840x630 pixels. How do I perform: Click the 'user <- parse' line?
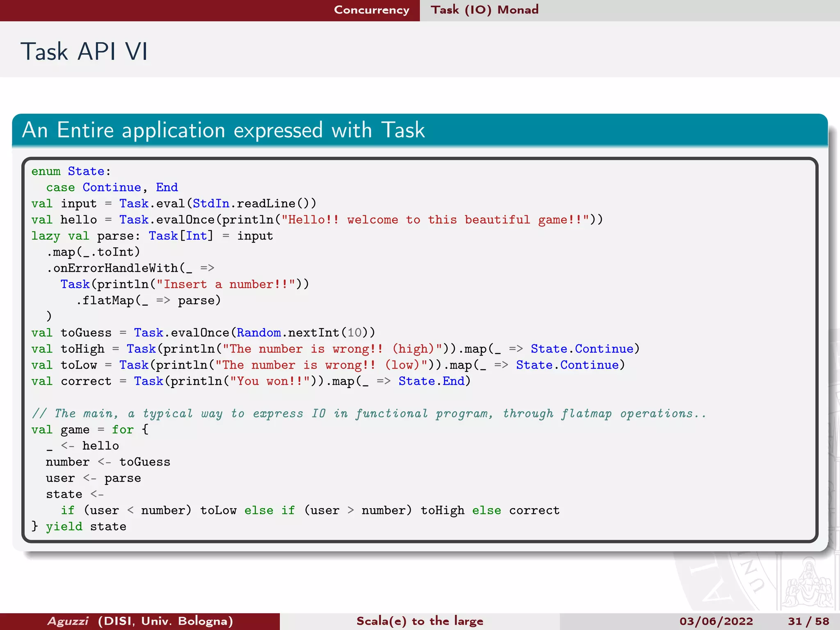pyautogui.click(x=94, y=478)
